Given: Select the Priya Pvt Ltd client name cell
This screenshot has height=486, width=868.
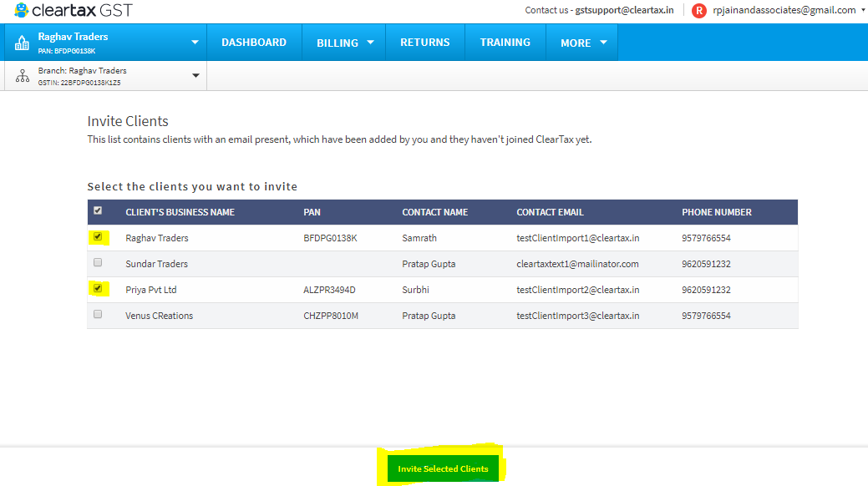Looking at the screenshot, I should (151, 290).
